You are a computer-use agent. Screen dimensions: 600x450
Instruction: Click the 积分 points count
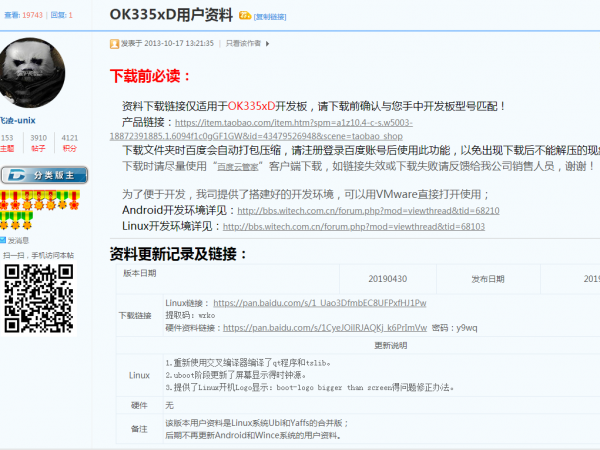tap(70, 138)
